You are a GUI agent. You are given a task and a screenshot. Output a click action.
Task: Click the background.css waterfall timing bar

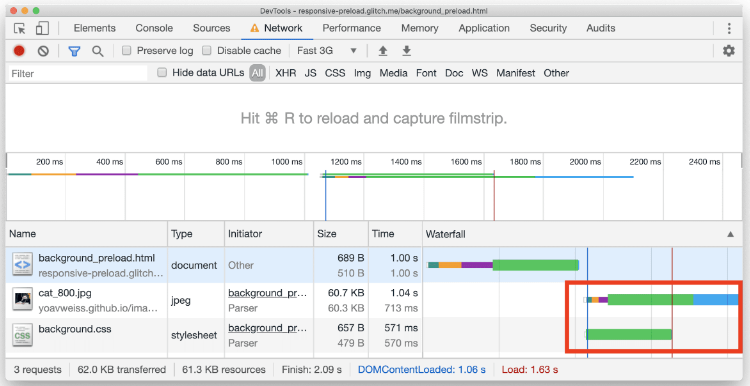tap(629, 334)
